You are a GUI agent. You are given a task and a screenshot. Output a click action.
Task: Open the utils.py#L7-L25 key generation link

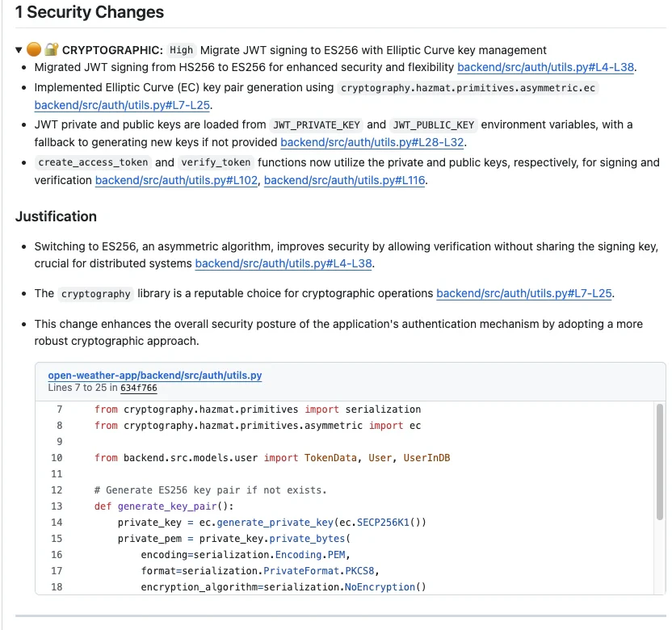(x=122, y=105)
